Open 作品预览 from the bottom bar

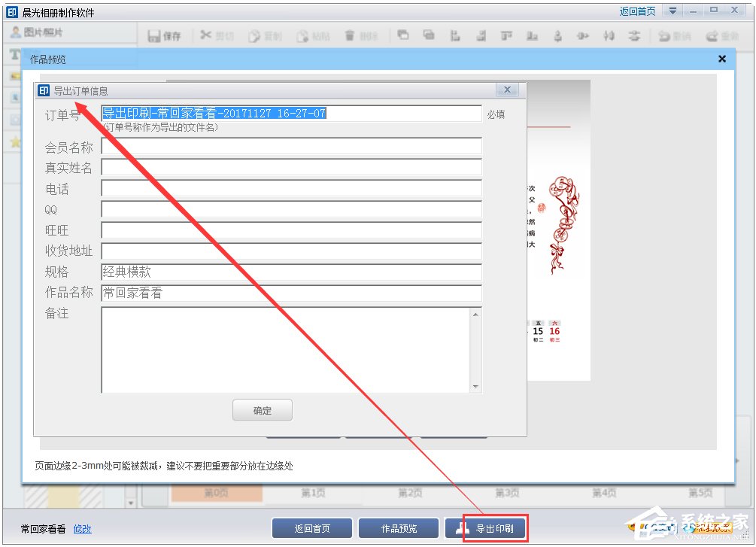[x=399, y=527]
